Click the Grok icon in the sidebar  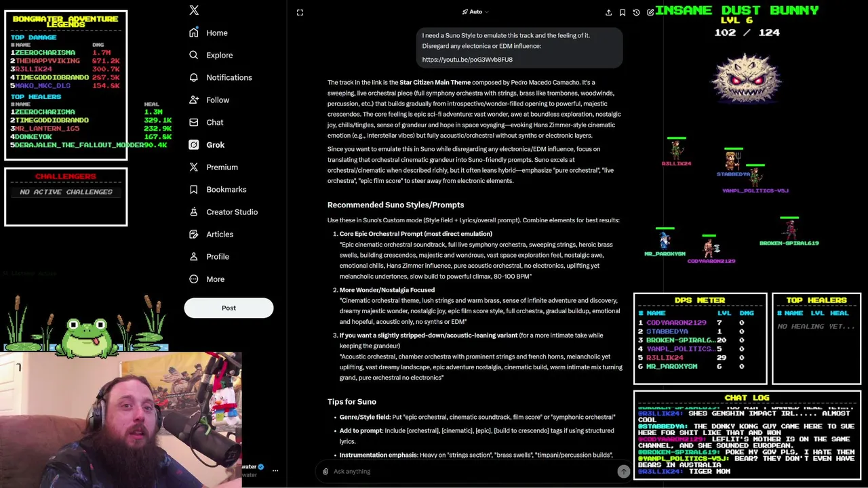click(x=194, y=144)
